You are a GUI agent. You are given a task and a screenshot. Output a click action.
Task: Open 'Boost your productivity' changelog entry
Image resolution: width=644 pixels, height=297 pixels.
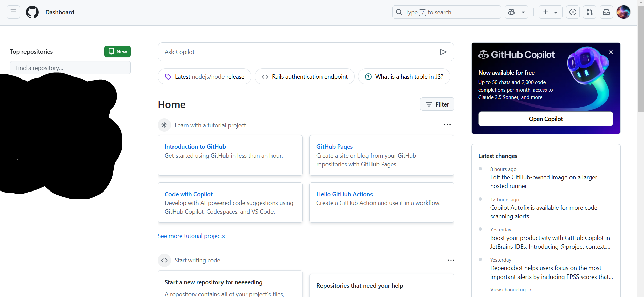click(x=550, y=242)
